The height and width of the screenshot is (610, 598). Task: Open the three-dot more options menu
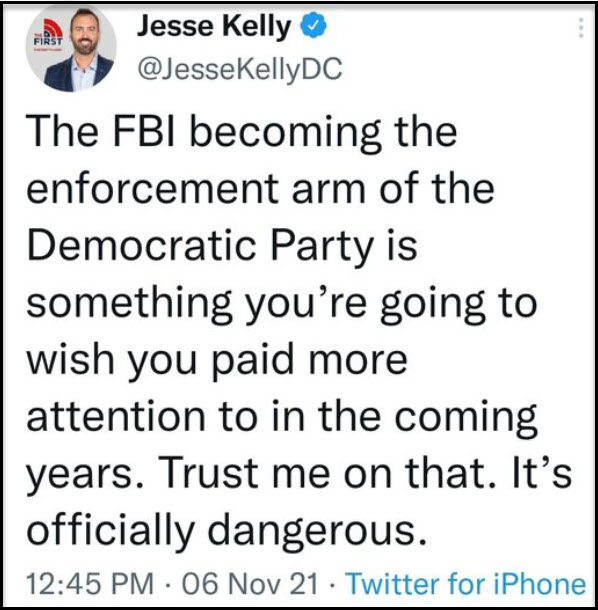point(580,28)
